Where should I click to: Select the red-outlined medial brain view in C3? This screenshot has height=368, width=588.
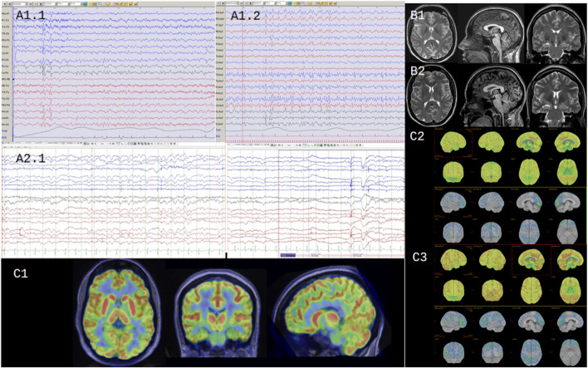click(x=531, y=259)
